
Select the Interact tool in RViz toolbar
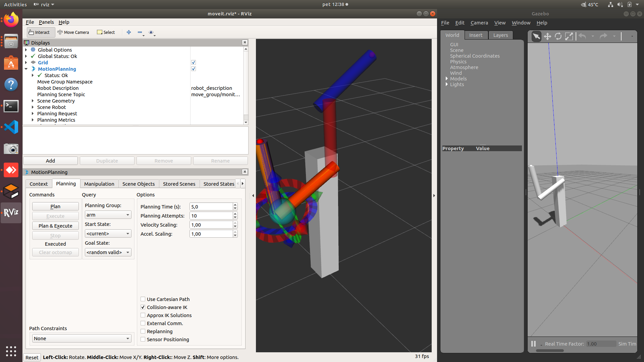pyautogui.click(x=40, y=32)
